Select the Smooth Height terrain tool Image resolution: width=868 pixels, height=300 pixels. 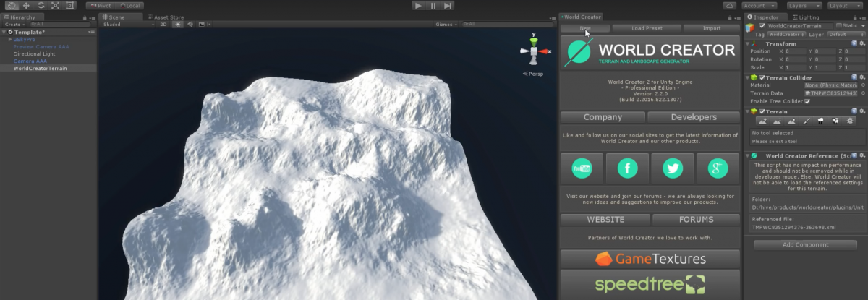pos(791,120)
